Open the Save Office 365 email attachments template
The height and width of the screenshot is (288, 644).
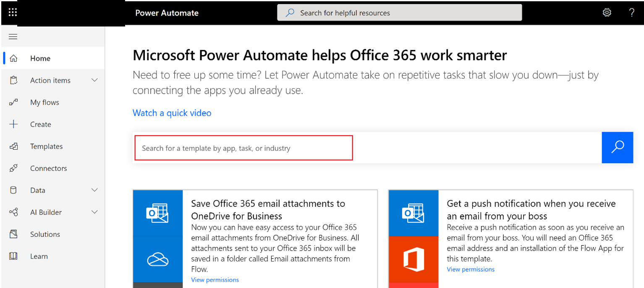click(x=268, y=210)
